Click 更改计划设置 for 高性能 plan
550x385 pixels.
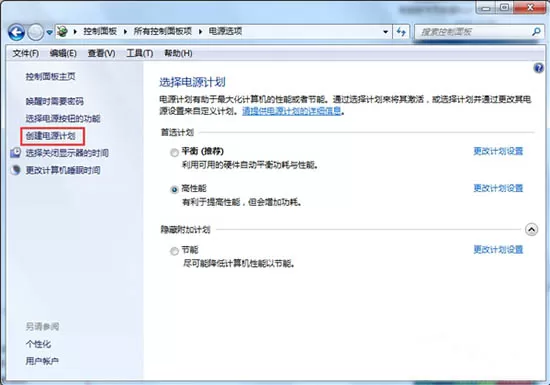[x=498, y=188]
